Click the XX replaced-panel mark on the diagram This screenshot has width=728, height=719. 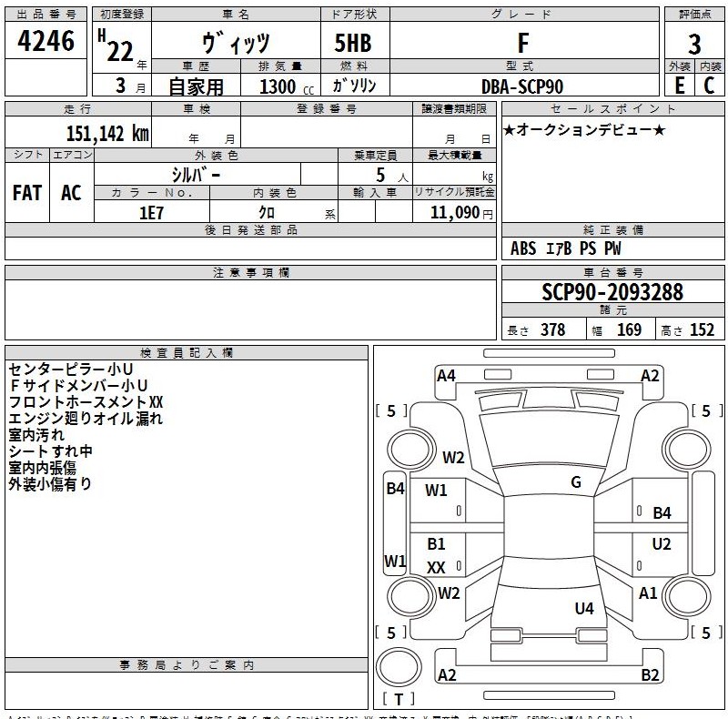(436, 568)
